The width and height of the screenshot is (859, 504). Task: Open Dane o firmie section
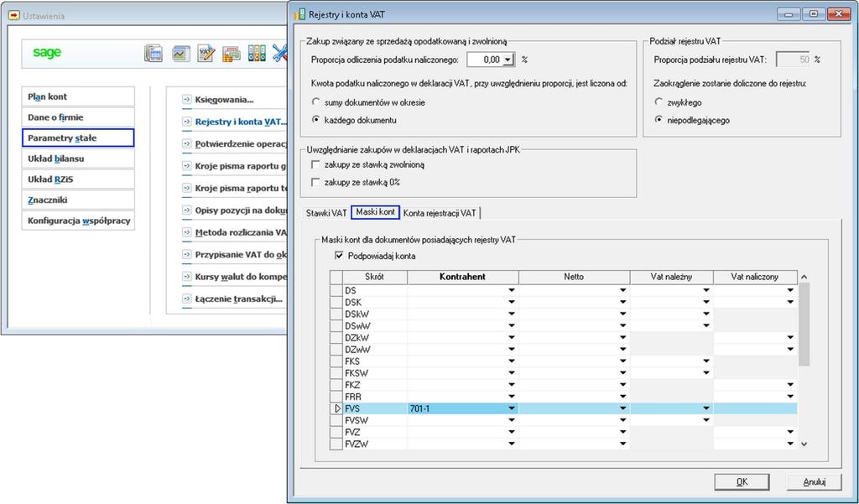78,117
